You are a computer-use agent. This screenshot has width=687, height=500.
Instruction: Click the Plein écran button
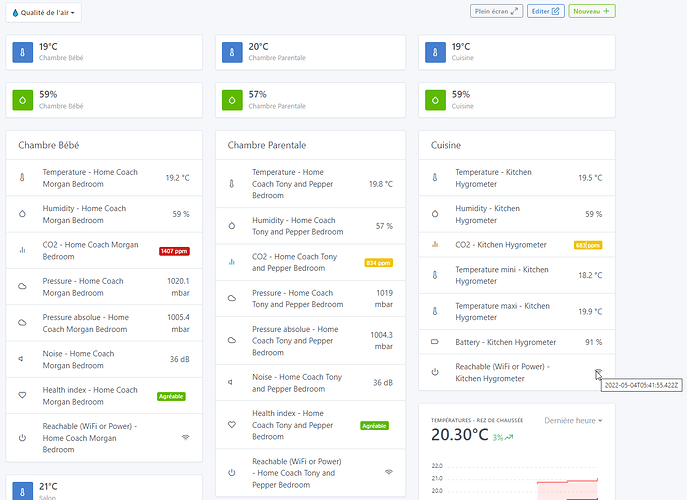point(497,11)
